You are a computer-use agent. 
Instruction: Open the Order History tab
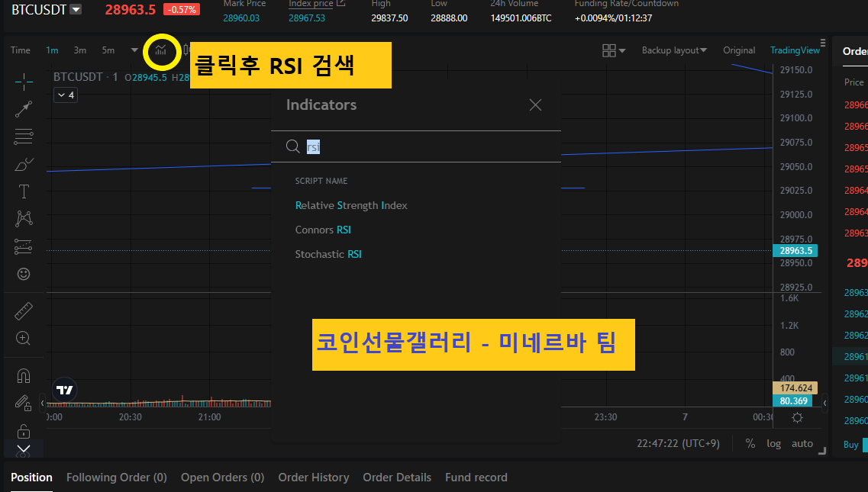tap(313, 477)
